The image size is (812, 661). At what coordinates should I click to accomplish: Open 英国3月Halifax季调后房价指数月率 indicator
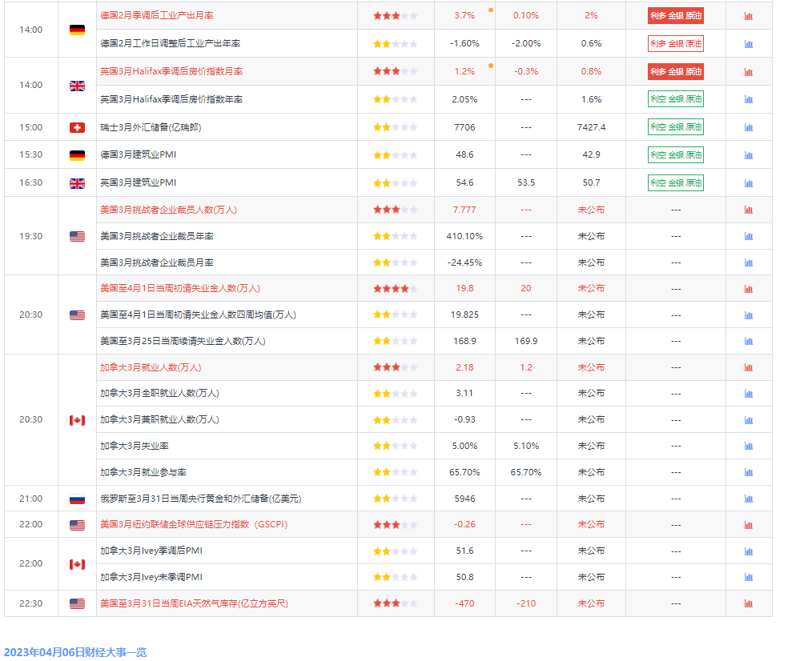171,71
